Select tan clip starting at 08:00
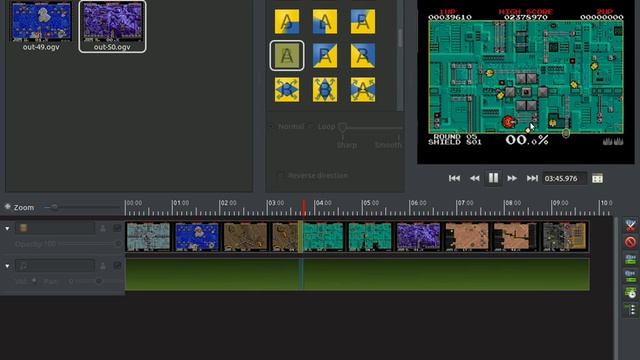The width and height of the screenshot is (640, 360). pos(514,237)
